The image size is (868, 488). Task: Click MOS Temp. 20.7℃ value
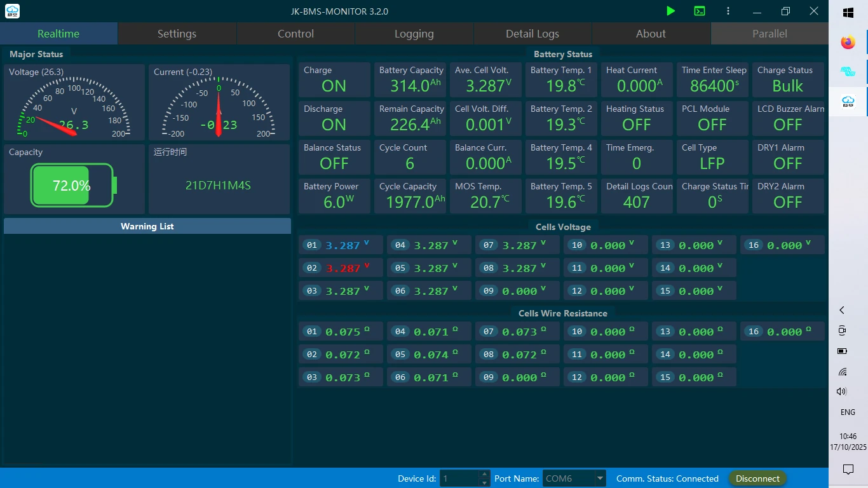pyautogui.click(x=490, y=202)
